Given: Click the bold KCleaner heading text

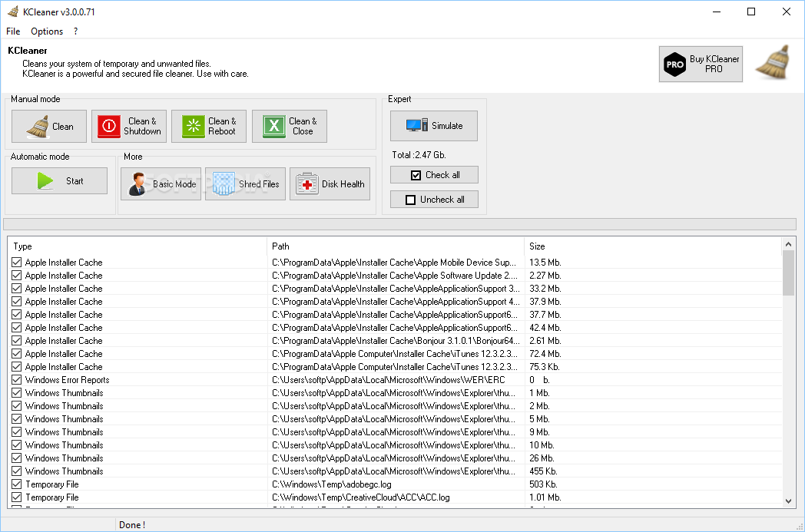Looking at the screenshot, I should [x=27, y=50].
